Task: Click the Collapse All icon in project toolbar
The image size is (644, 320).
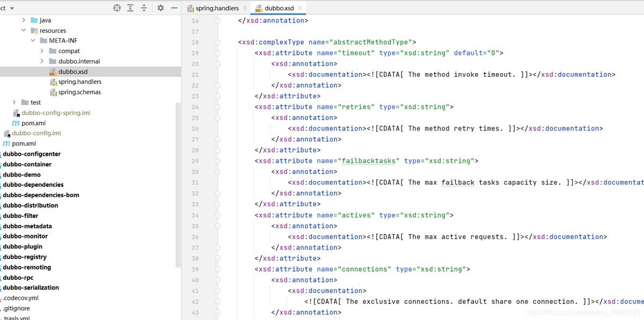Action: pos(144,8)
